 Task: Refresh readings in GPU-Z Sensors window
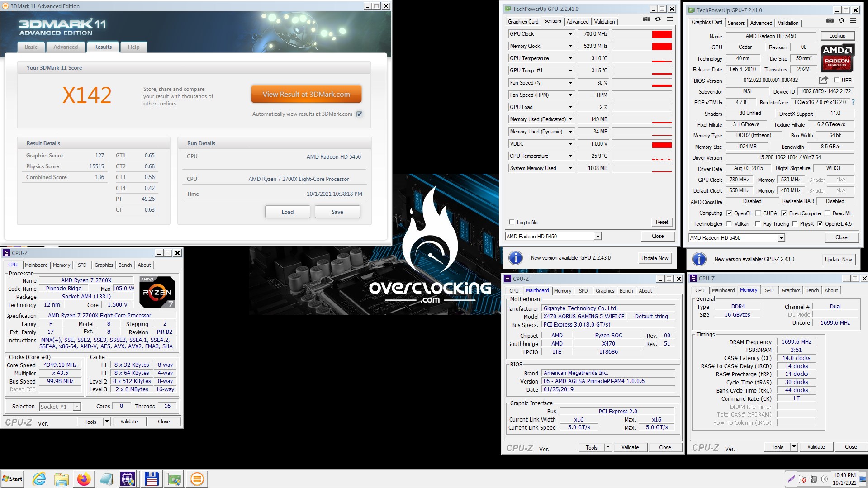(x=658, y=19)
